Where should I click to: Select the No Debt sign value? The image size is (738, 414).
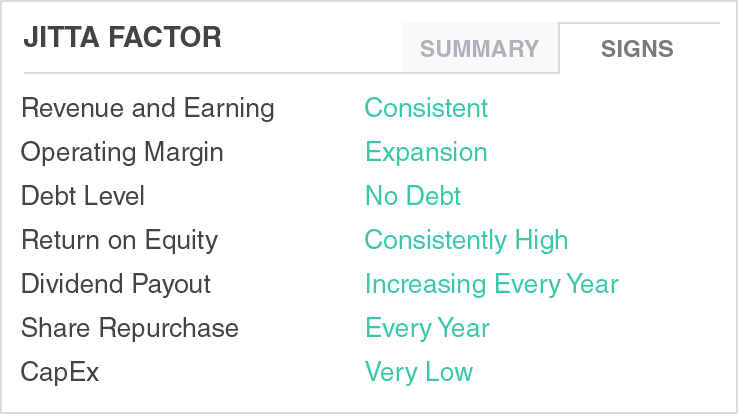(413, 196)
